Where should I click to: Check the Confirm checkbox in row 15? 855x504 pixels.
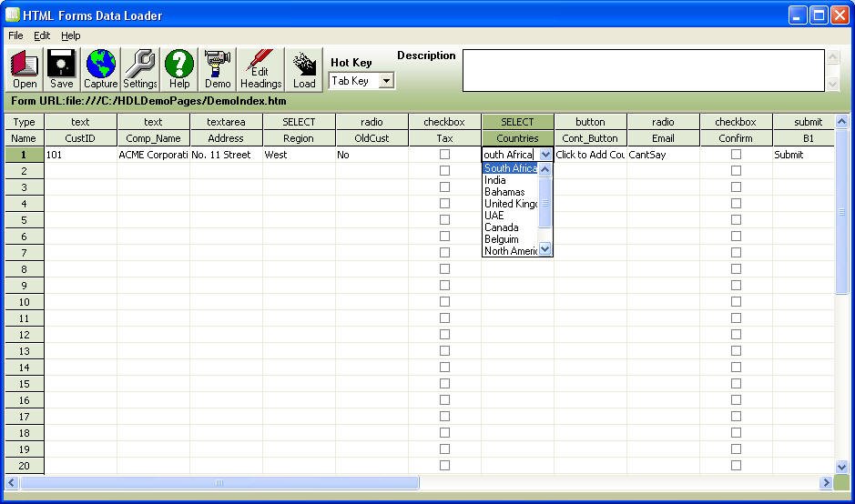(x=736, y=384)
